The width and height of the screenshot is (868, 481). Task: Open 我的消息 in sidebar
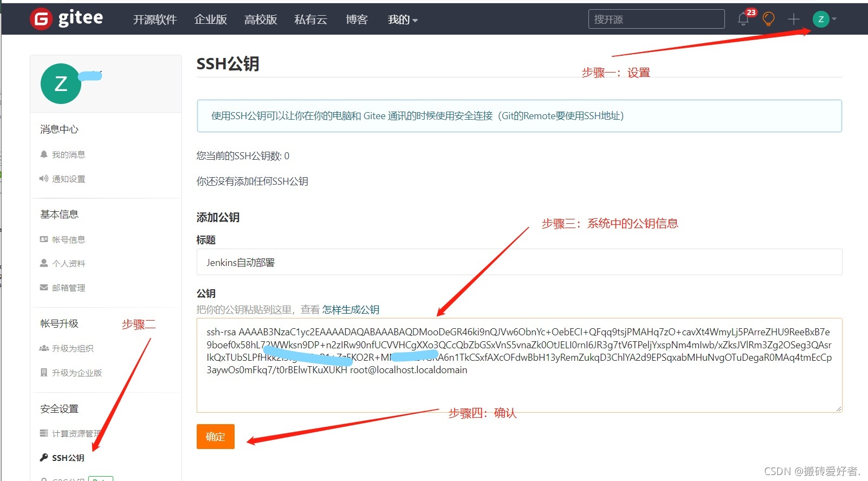point(68,154)
